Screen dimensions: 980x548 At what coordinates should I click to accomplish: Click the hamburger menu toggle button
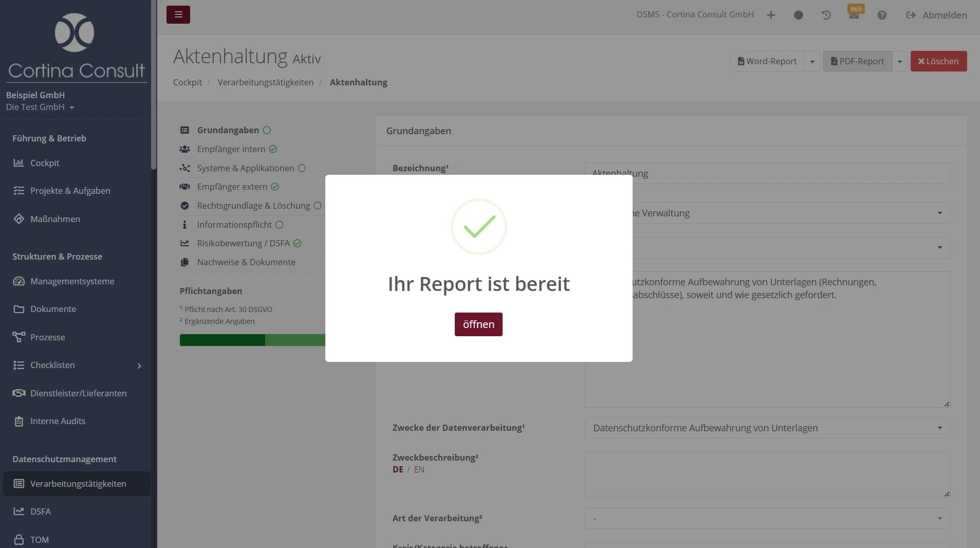pyautogui.click(x=178, y=14)
